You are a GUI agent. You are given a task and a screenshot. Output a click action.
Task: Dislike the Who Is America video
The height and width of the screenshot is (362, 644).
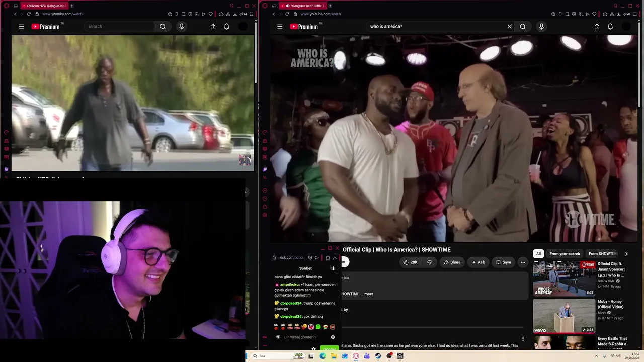pos(429,262)
